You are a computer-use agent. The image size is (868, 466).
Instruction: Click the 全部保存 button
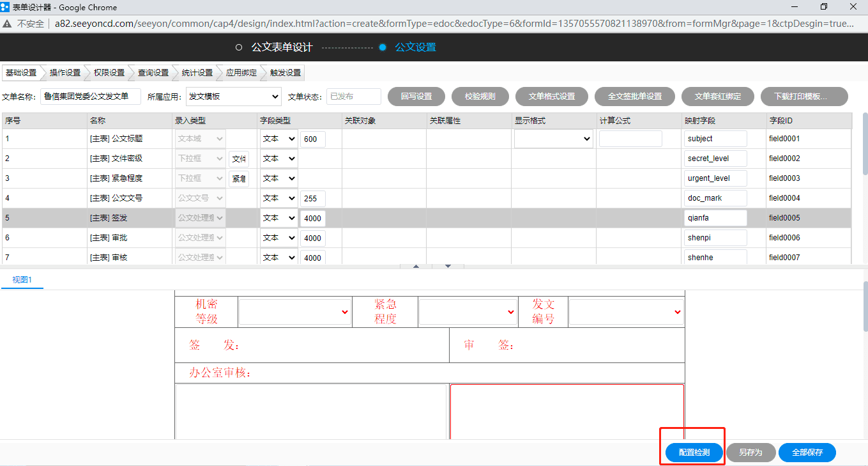807,453
